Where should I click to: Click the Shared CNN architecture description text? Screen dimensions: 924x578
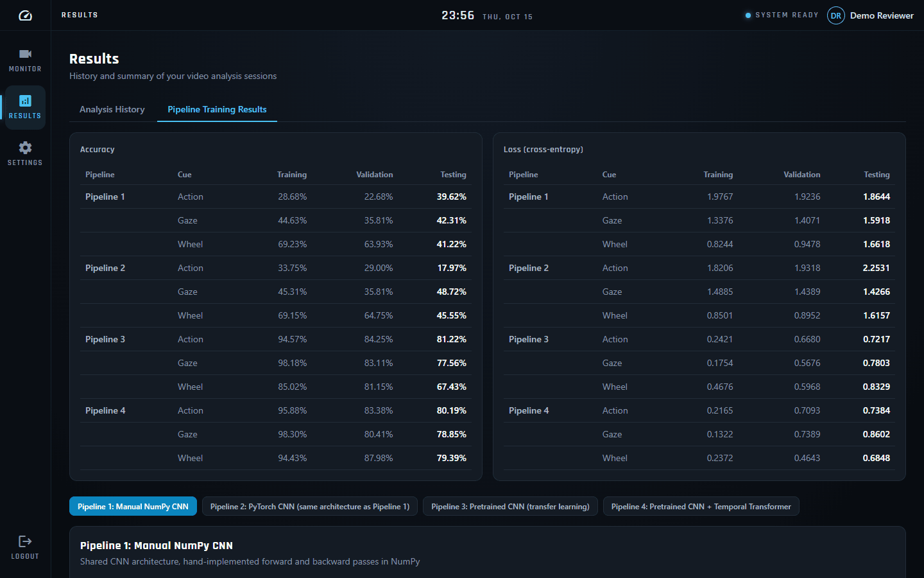[x=250, y=561]
